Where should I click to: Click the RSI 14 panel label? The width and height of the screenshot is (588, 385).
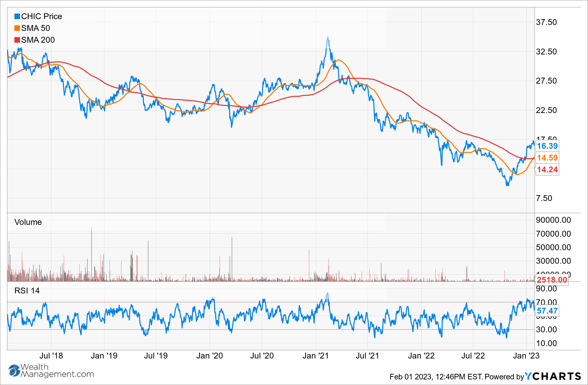[x=27, y=291]
